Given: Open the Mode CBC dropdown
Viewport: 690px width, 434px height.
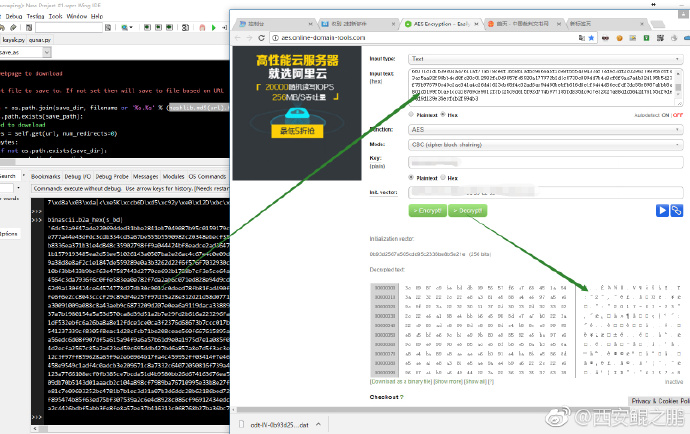Looking at the screenshot, I should point(546,144).
